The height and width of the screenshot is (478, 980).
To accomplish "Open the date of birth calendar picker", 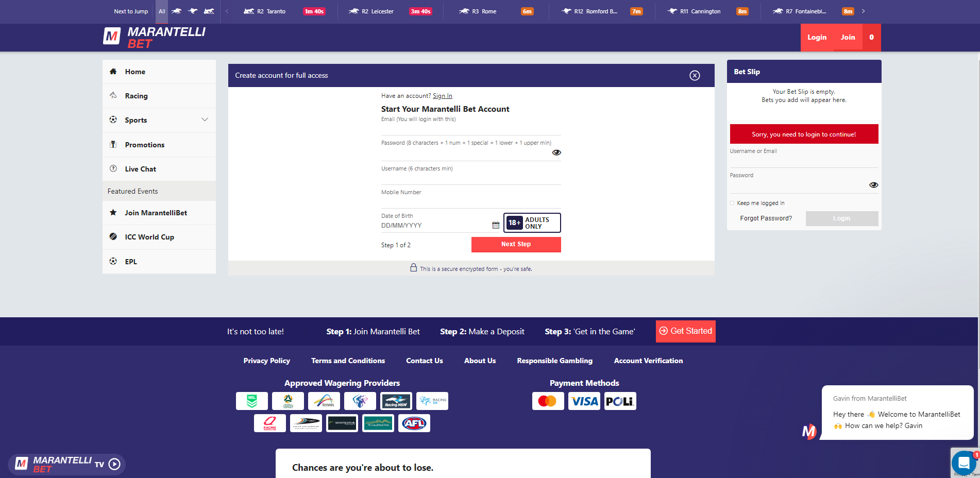I will point(496,225).
